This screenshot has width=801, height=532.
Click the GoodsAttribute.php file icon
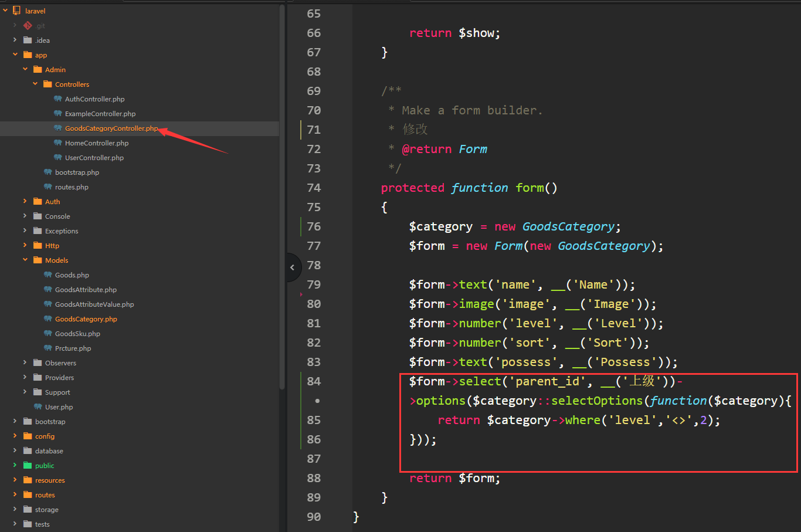tap(47, 289)
